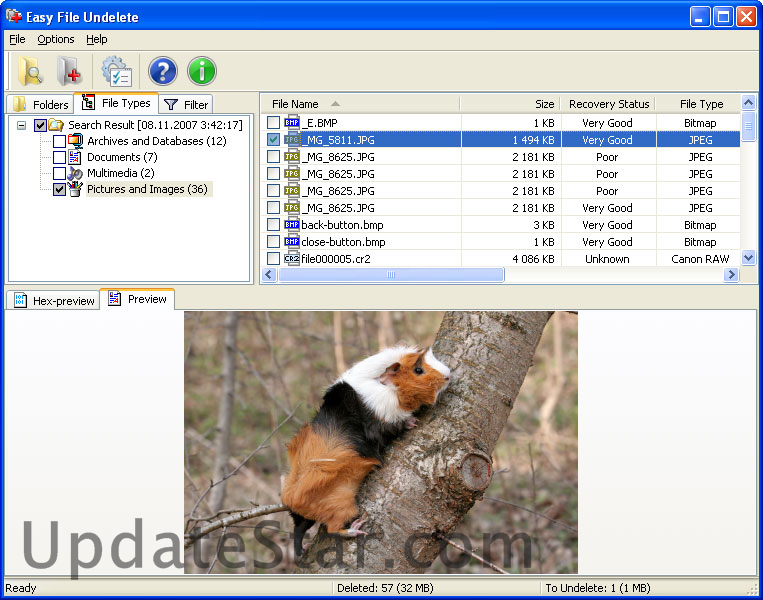Check the Documents (7) checkbox

click(x=59, y=158)
